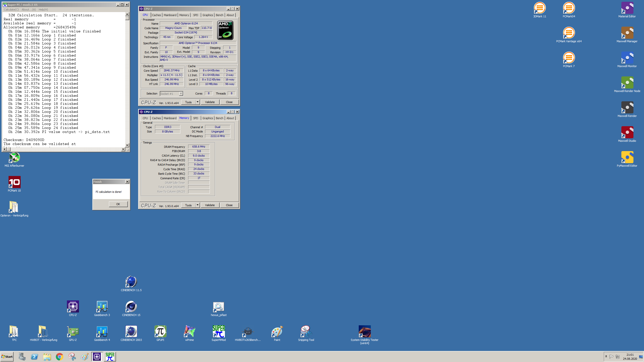Select the Maxwell Studio icon
The height and width of the screenshot is (362, 644).
[627, 134]
